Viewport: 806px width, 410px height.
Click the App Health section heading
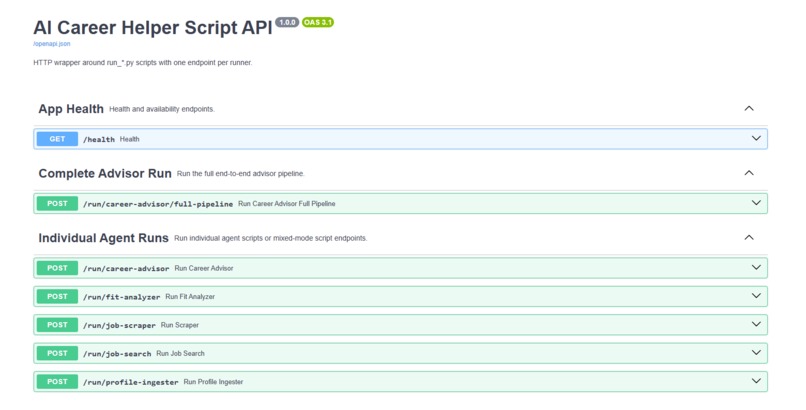pyautogui.click(x=71, y=109)
